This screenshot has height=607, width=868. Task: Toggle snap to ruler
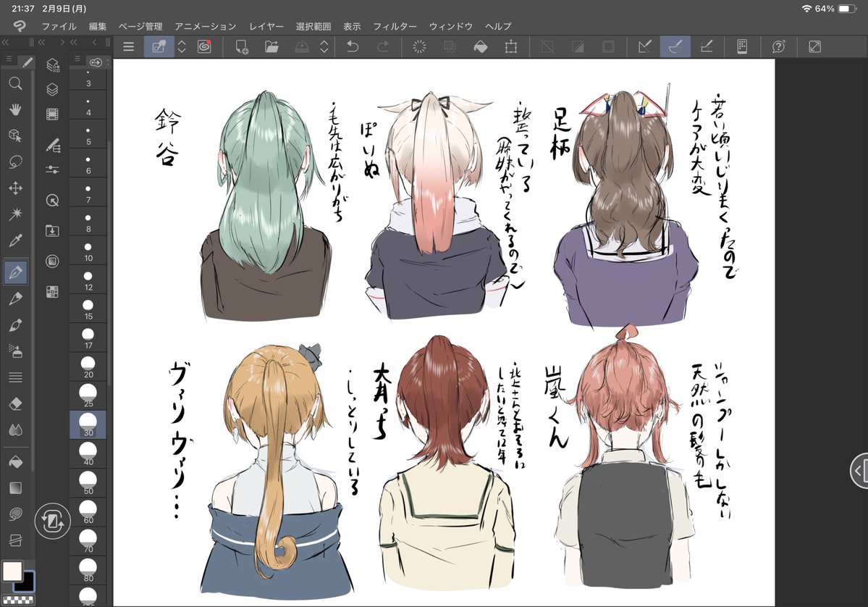click(x=645, y=47)
